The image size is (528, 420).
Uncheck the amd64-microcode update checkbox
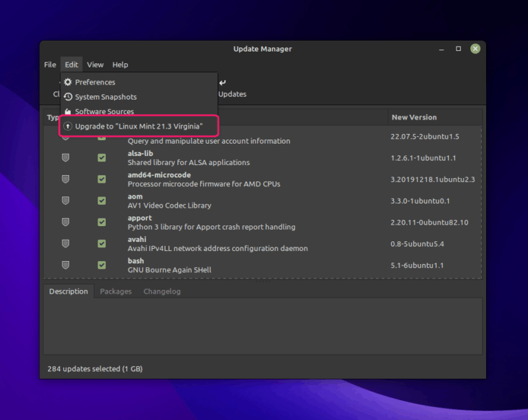(x=102, y=179)
